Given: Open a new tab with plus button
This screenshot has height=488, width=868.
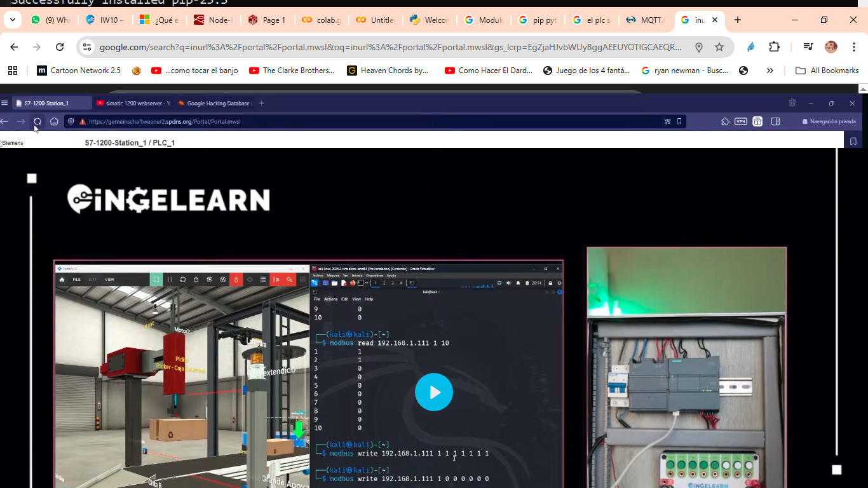Looking at the screenshot, I should point(737,20).
